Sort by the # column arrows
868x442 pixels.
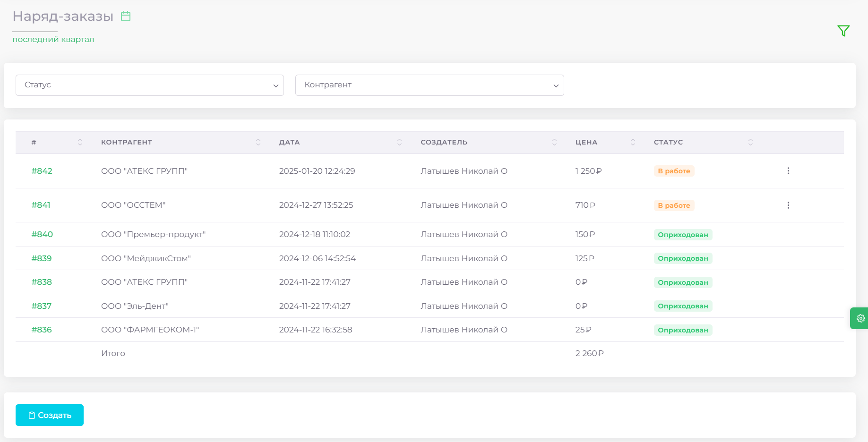(80, 142)
